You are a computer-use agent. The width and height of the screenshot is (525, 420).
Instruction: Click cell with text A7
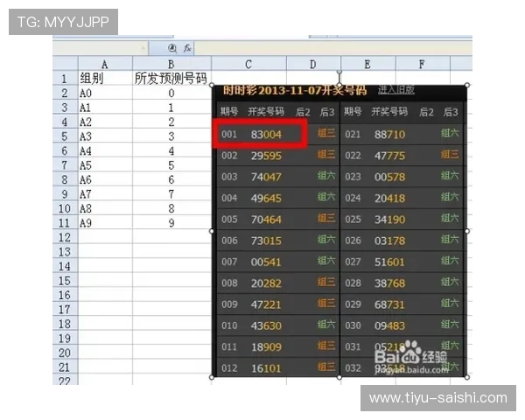pyautogui.click(x=105, y=194)
